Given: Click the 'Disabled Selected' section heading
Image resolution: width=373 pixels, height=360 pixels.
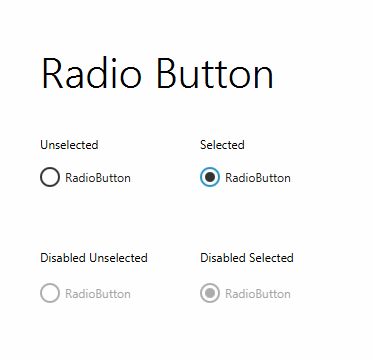Looking at the screenshot, I should click(247, 258).
